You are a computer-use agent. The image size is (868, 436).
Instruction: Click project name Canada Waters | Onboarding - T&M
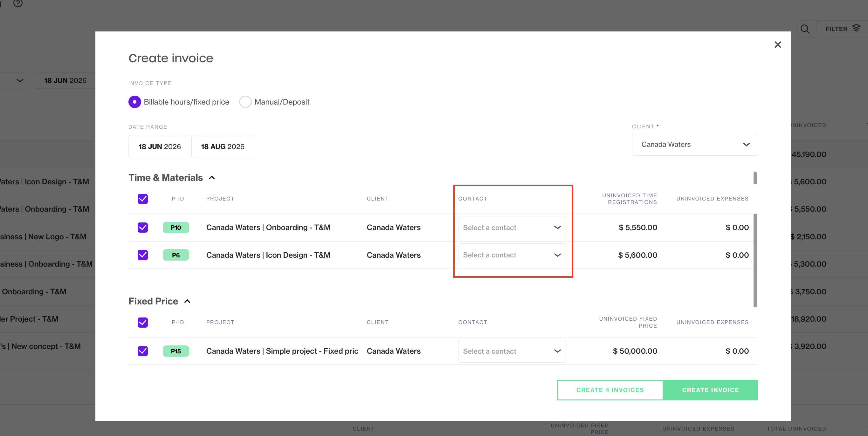[x=268, y=228]
